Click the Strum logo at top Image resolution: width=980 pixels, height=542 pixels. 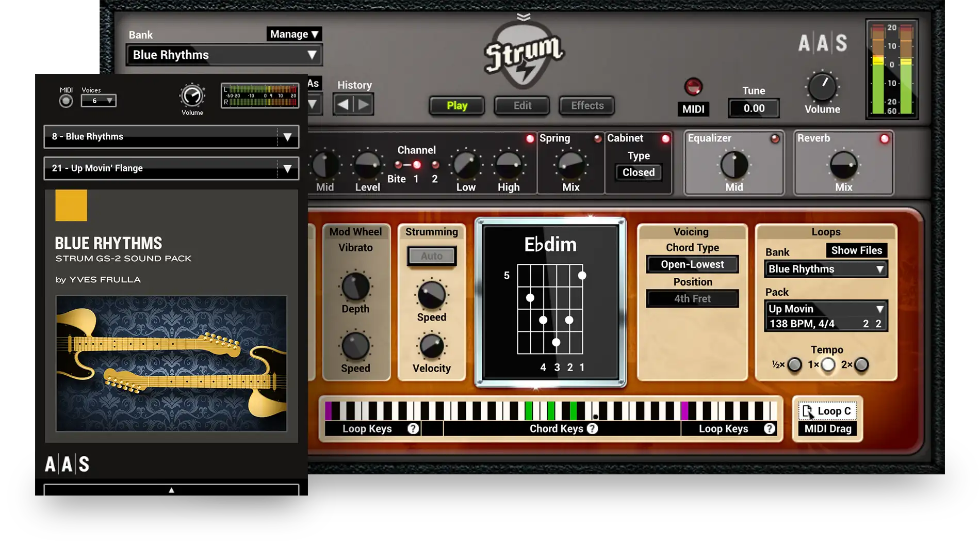coord(524,55)
